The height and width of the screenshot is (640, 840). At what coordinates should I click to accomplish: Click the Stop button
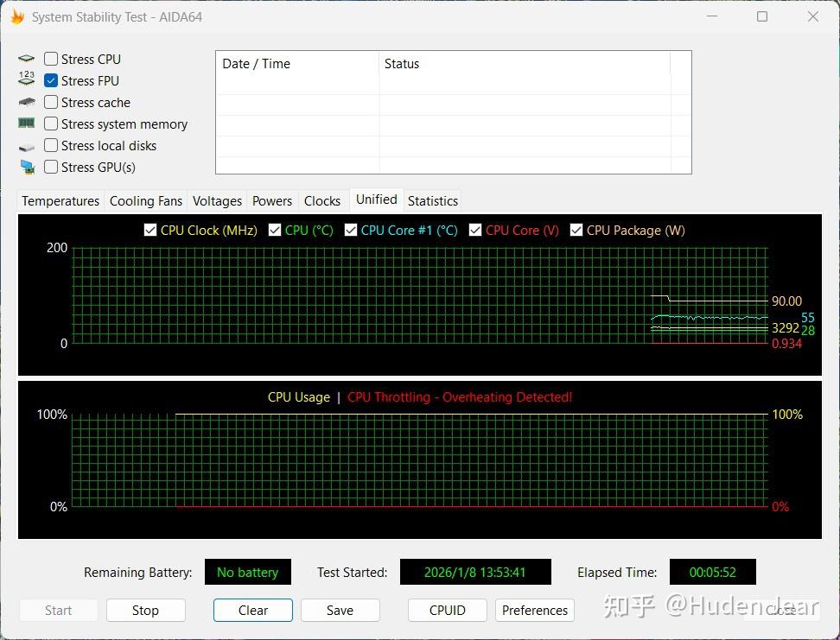(x=146, y=610)
